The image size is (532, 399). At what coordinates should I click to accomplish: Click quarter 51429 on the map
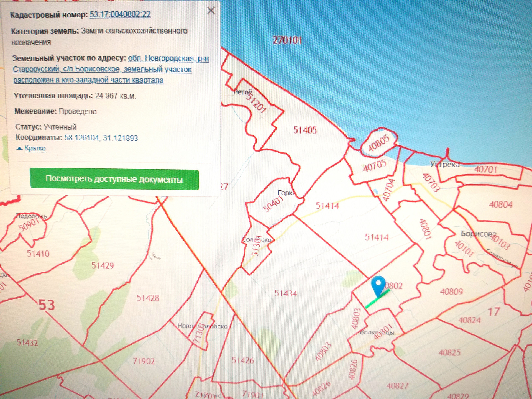[x=103, y=266]
